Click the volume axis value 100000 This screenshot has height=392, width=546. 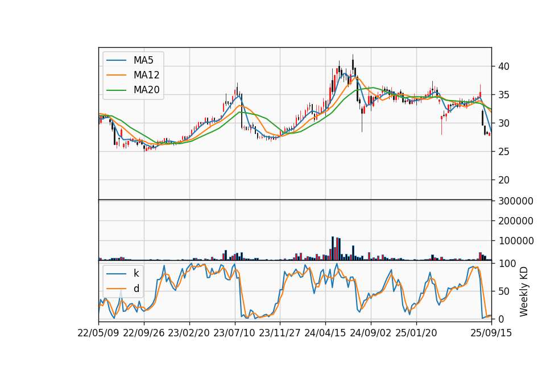tap(516, 241)
